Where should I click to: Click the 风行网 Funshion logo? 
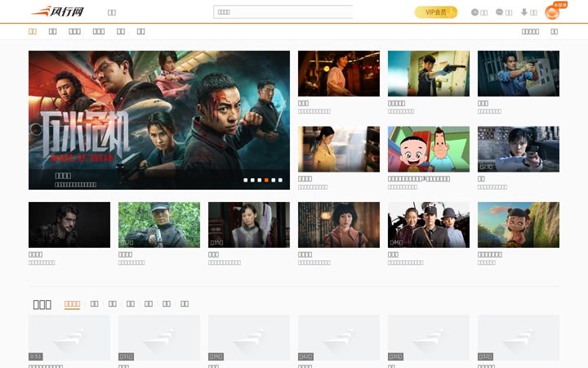[57, 11]
